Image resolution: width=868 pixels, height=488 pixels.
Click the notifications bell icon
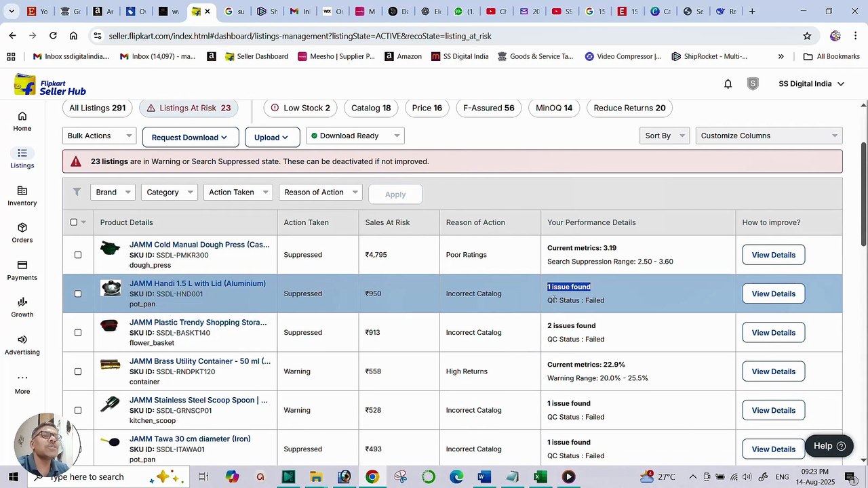728,84
